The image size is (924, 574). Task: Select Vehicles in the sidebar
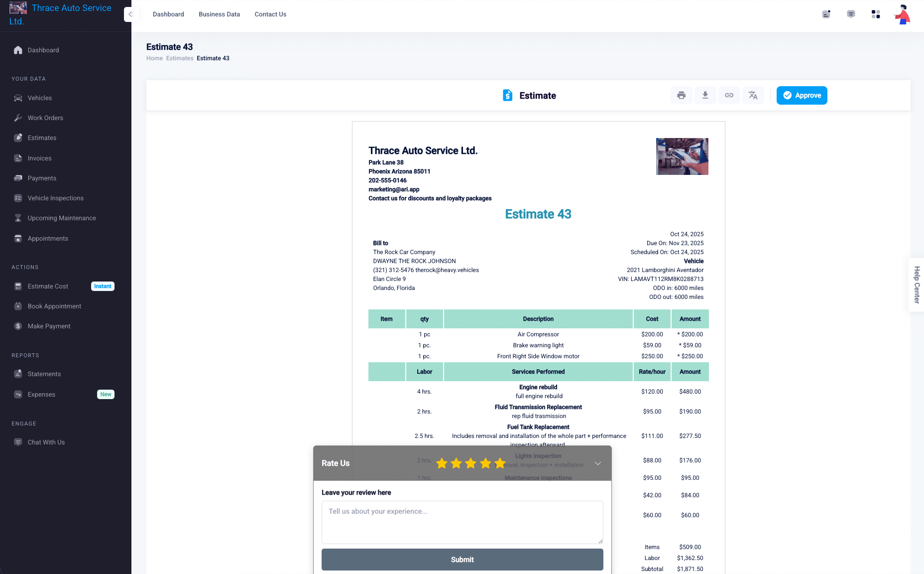(40, 98)
